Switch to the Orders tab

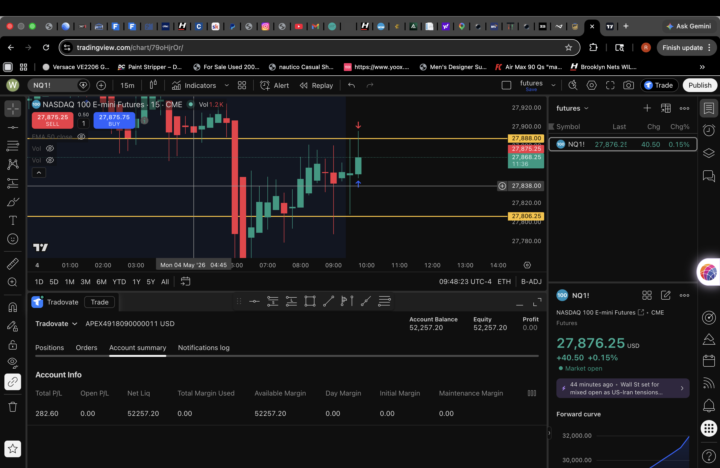pyautogui.click(x=86, y=348)
